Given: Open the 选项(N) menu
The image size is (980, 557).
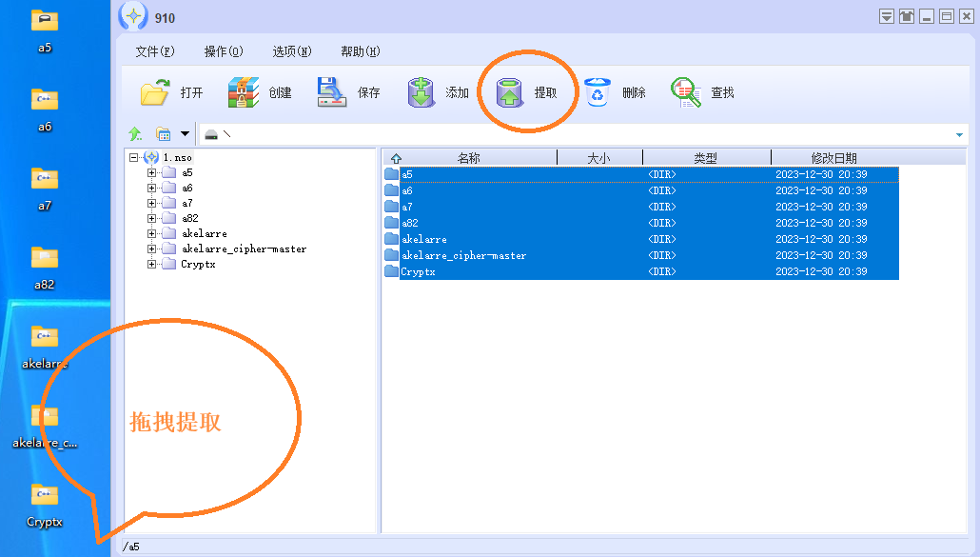Looking at the screenshot, I should tap(291, 51).
